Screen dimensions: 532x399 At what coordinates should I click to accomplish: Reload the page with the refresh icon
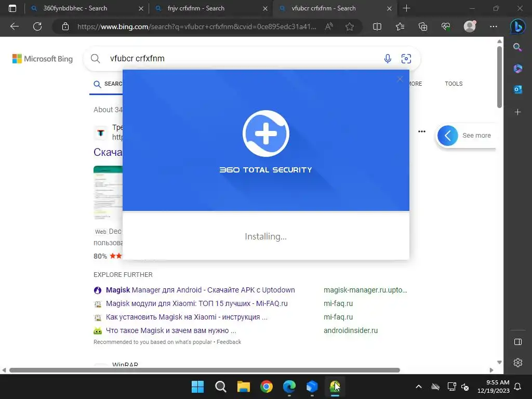point(37,26)
